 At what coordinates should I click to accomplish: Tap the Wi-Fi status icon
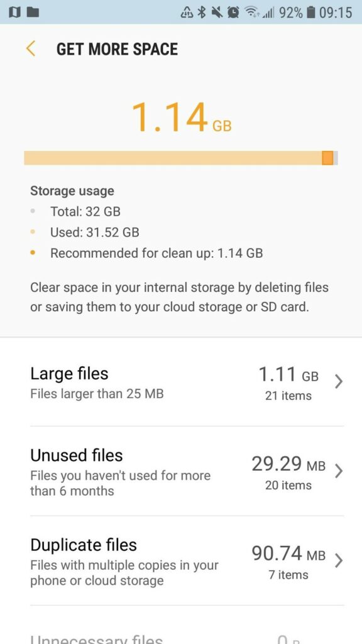click(x=251, y=13)
